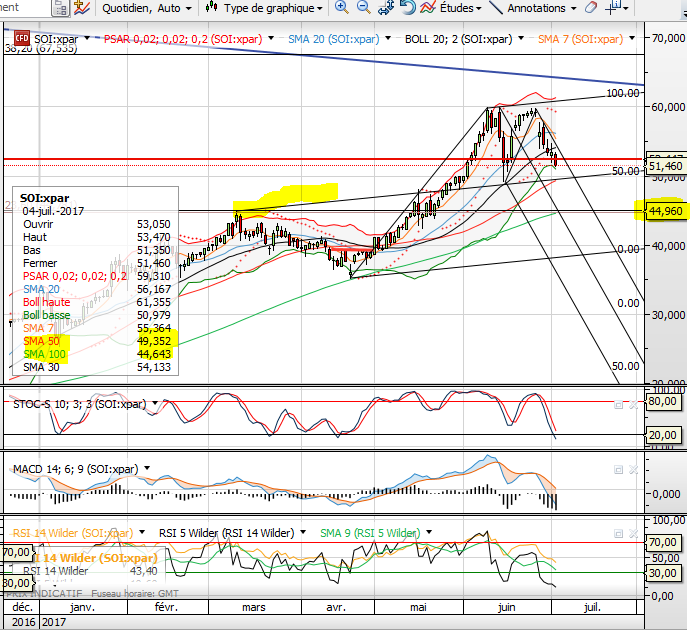Screen dimensions: 690x630
Task: Click the zoom in magnifier
Action: click(341, 7)
